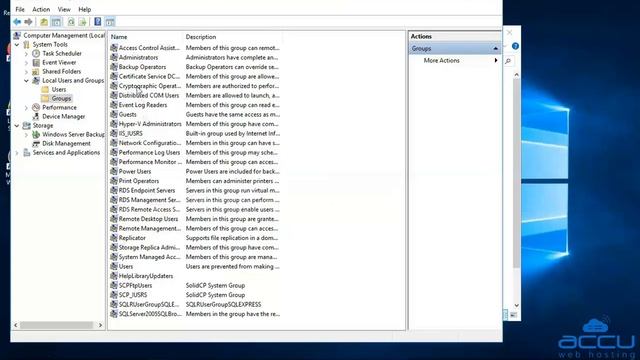Select Shared Folders in the tree
The width and height of the screenshot is (640, 360).
[x=62, y=71]
